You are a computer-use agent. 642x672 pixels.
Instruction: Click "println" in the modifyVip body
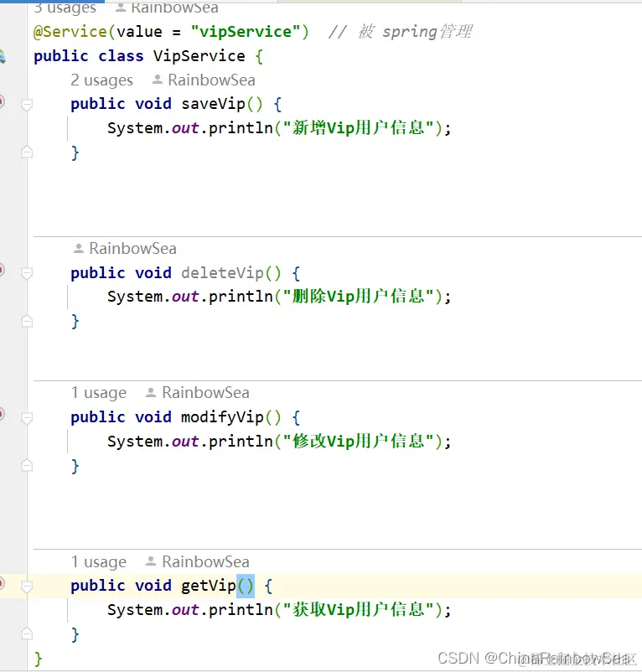pyautogui.click(x=241, y=442)
